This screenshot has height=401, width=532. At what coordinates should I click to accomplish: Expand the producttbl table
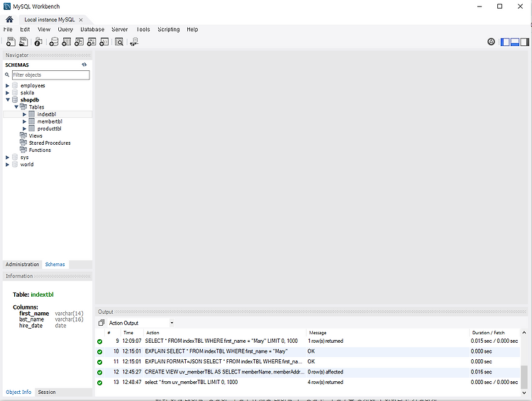[x=24, y=128]
